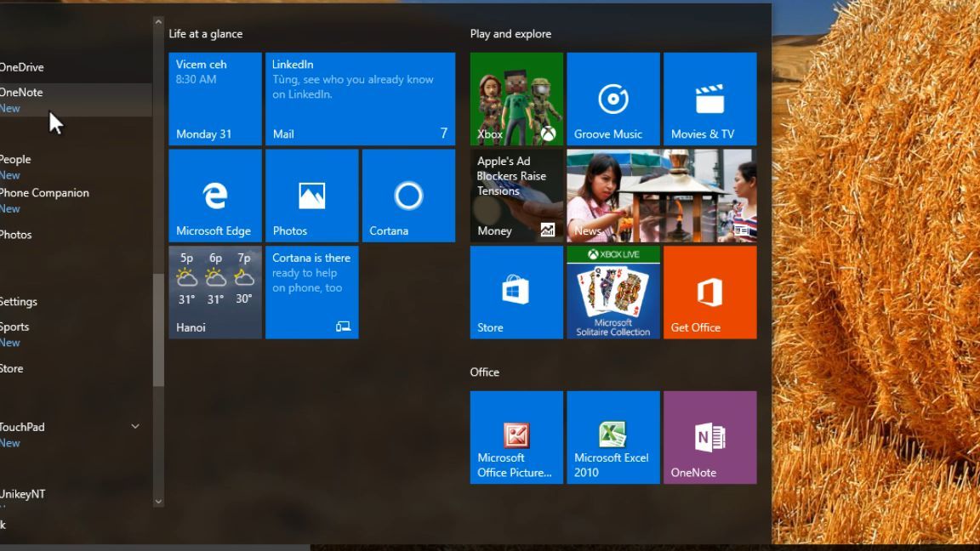Launch the Groove Music tile
This screenshot has height=551, width=980.
pyautogui.click(x=613, y=99)
